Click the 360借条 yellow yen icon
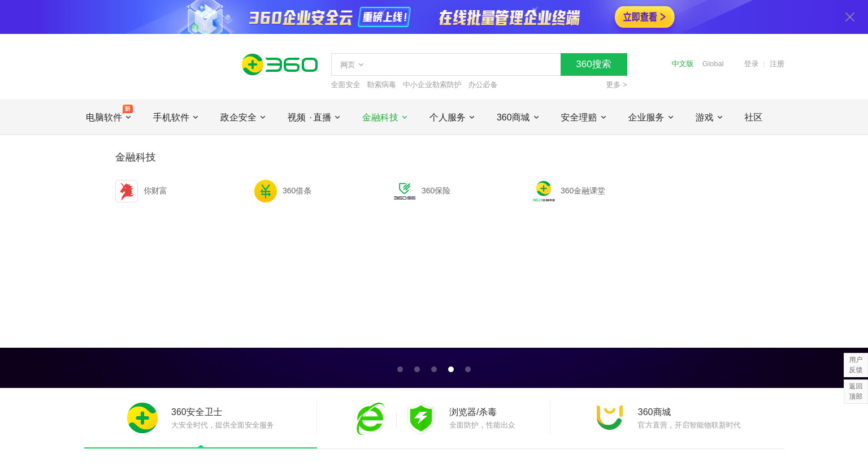The height and width of the screenshot is (466, 868). [x=266, y=191]
